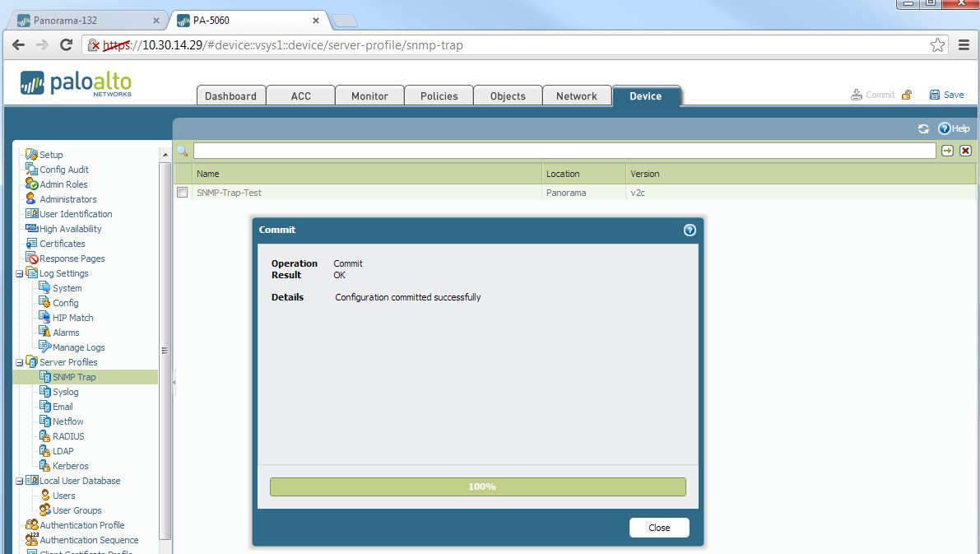This screenshot has height=554, width=980.
Task: Apply filter with green arrow icon
Action: (948, 151)
